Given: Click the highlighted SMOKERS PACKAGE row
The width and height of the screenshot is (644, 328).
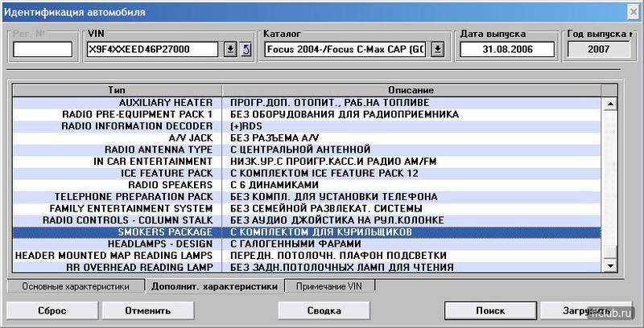Looking at the screenshot, I should click(x=307, y=232).
